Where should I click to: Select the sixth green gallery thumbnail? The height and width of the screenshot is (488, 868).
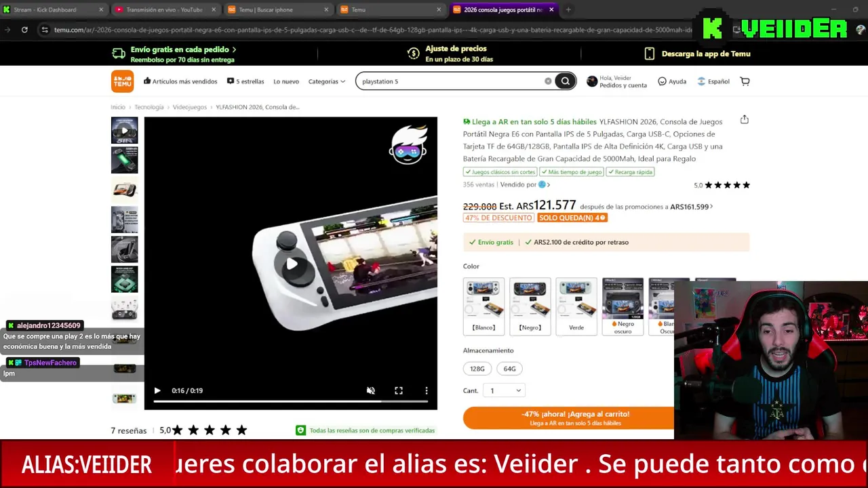click(124, 279)
